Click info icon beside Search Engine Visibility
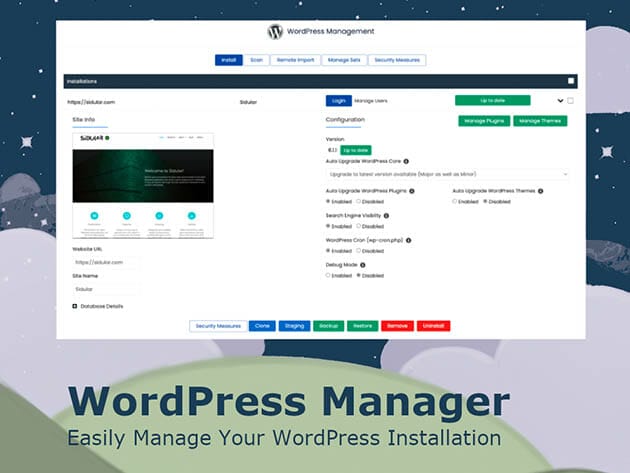The height and width of the screenshot is (473, 630). (x=386, y=215)
